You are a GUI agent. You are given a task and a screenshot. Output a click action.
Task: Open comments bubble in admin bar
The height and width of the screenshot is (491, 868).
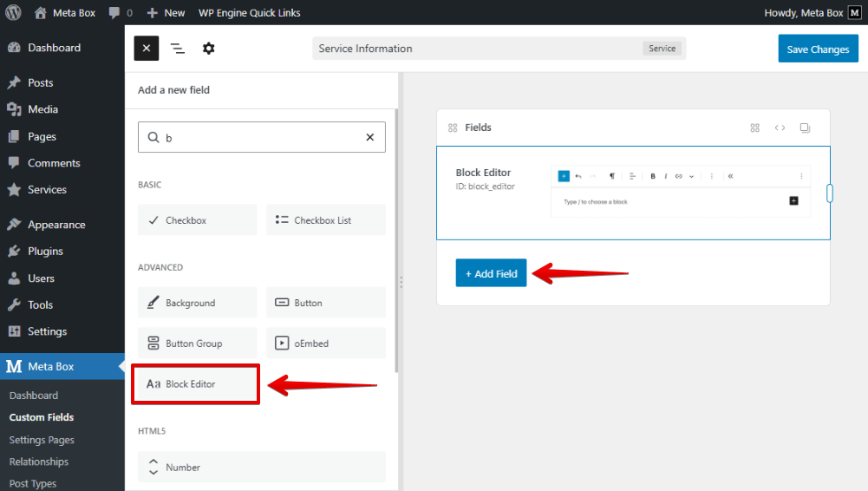(x=121, y=12)
